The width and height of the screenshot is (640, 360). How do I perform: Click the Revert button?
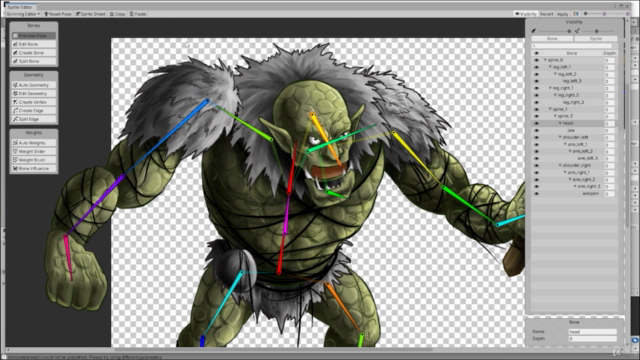[547, 14]
